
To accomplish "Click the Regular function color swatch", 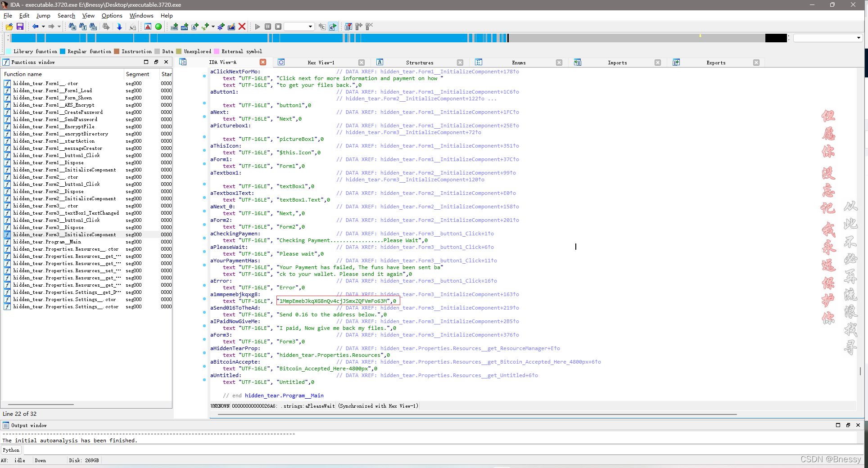I will [63, 51].
